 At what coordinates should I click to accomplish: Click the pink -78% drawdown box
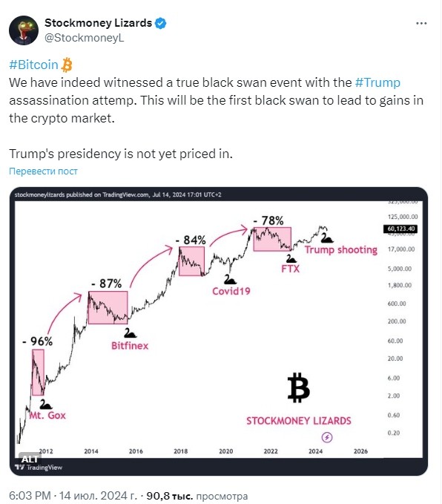coord(272,239)
